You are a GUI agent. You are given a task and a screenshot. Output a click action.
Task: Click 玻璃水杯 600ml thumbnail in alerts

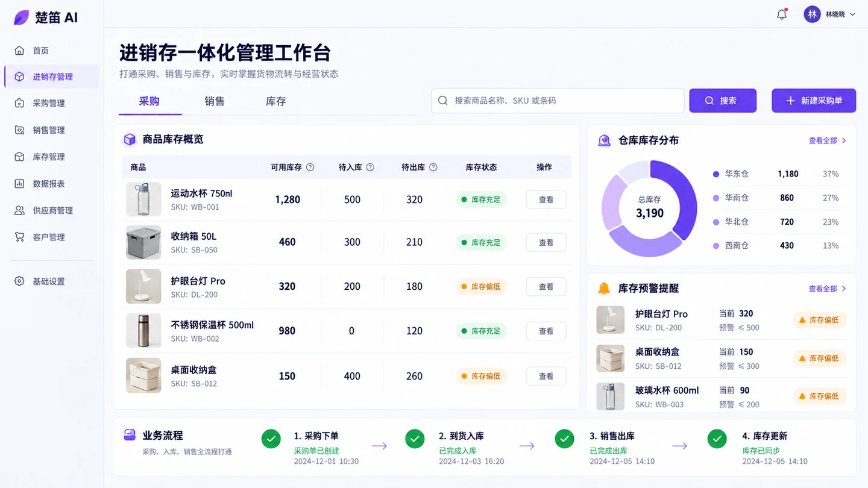[611, 396]
